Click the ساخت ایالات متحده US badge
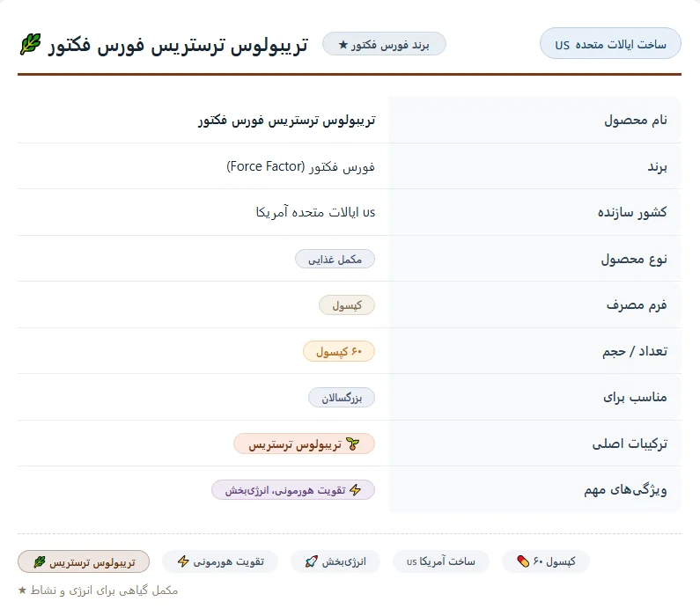This screenshot has width=700, height=616. [610, 44]
